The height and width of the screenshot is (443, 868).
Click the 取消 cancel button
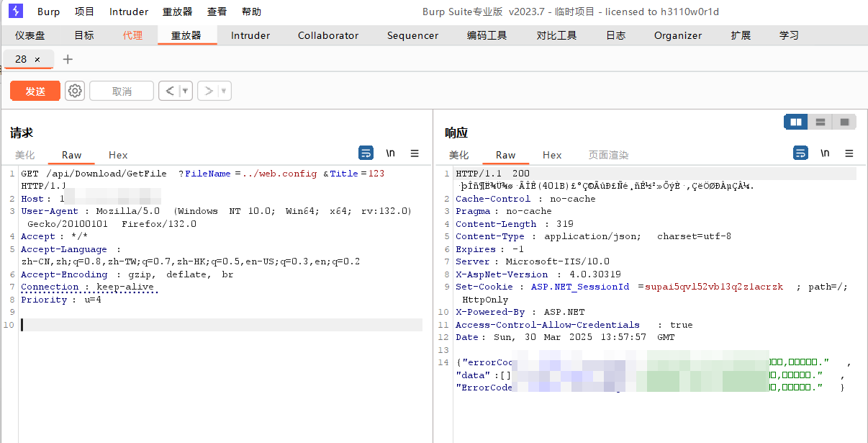tap(122, 91)
